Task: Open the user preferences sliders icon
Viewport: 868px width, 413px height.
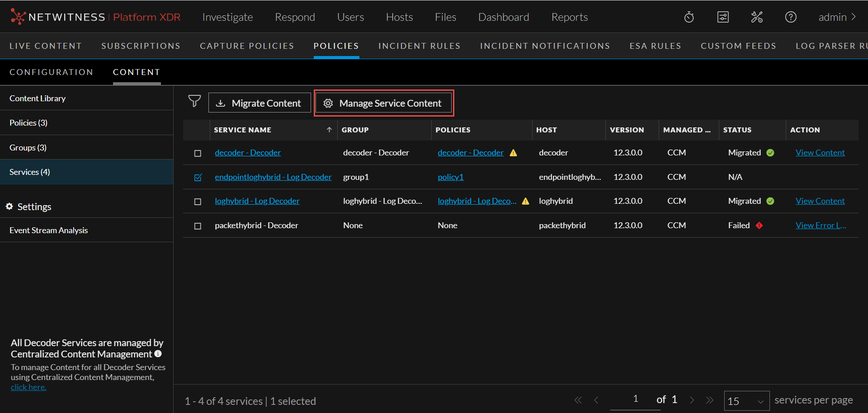Action: [723, 17]
